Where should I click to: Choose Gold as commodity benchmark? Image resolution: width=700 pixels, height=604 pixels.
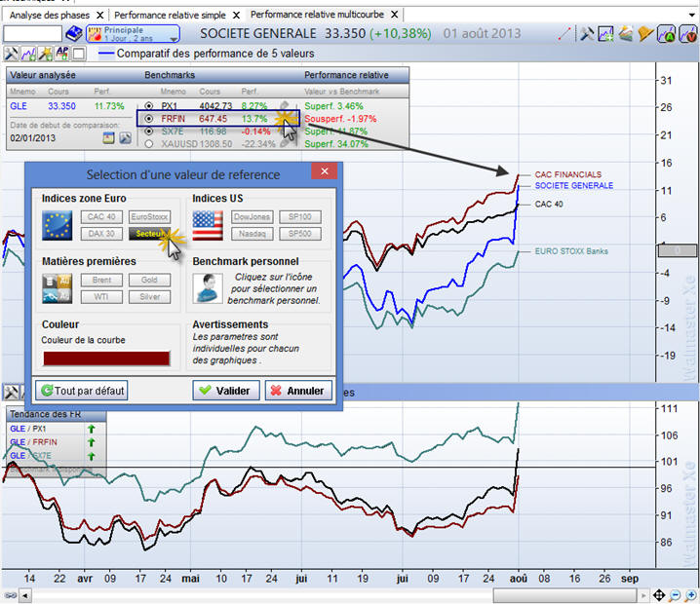point(149,281)
